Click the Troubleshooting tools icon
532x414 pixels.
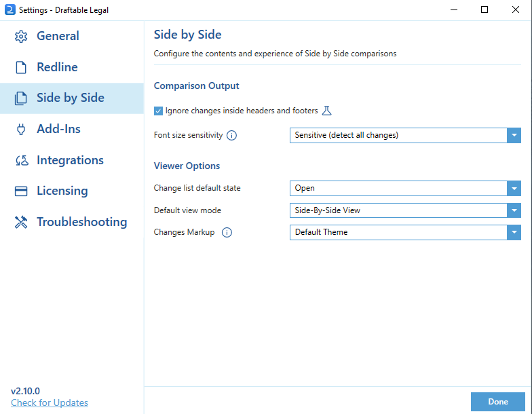coord(21,223)
